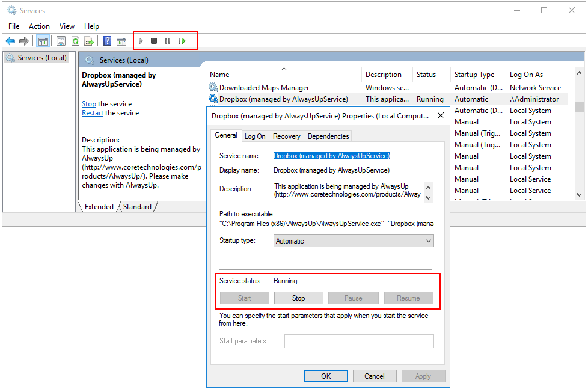Switch to the Recovery tab

pyautogui.click(x=287, y=136)
